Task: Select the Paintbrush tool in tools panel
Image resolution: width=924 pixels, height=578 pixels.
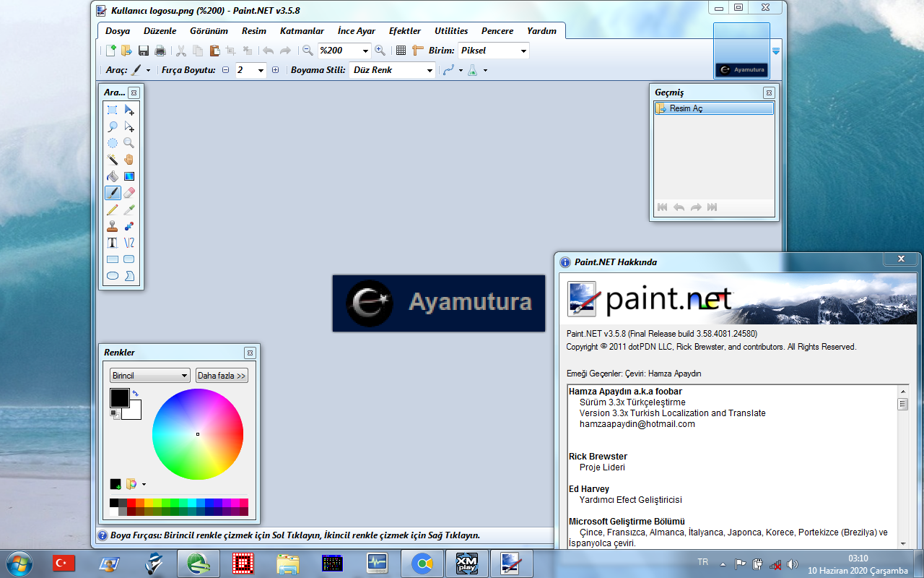Action: click(x=113, y=193)
